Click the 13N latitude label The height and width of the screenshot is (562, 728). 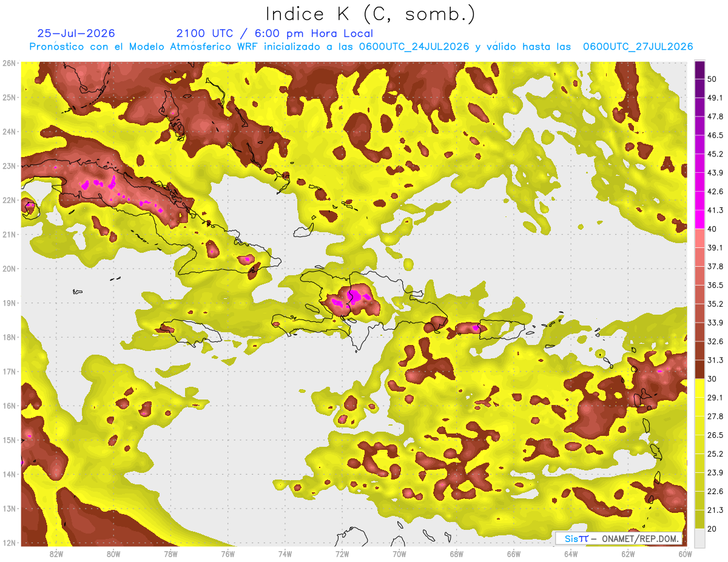[x=9, y=509]
